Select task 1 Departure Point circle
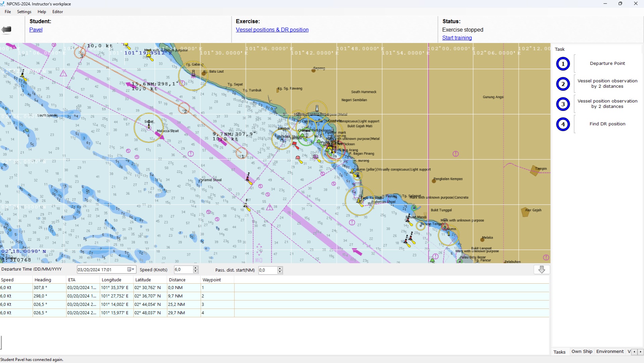This screenshot has width=644, height=363. click(563, 64)
